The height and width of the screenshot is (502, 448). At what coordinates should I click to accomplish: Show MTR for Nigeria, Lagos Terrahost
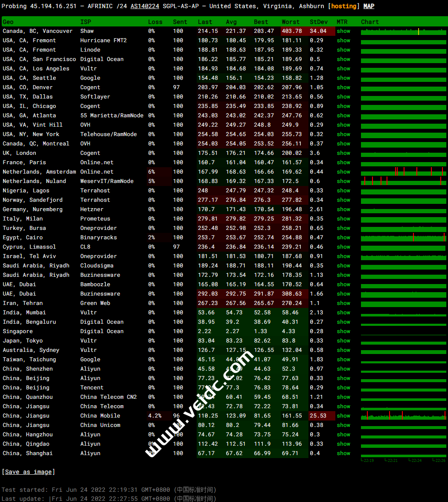[343, 191]
